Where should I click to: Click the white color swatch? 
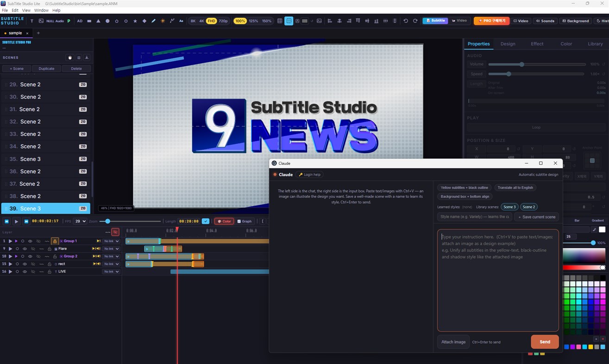[602, 229]
